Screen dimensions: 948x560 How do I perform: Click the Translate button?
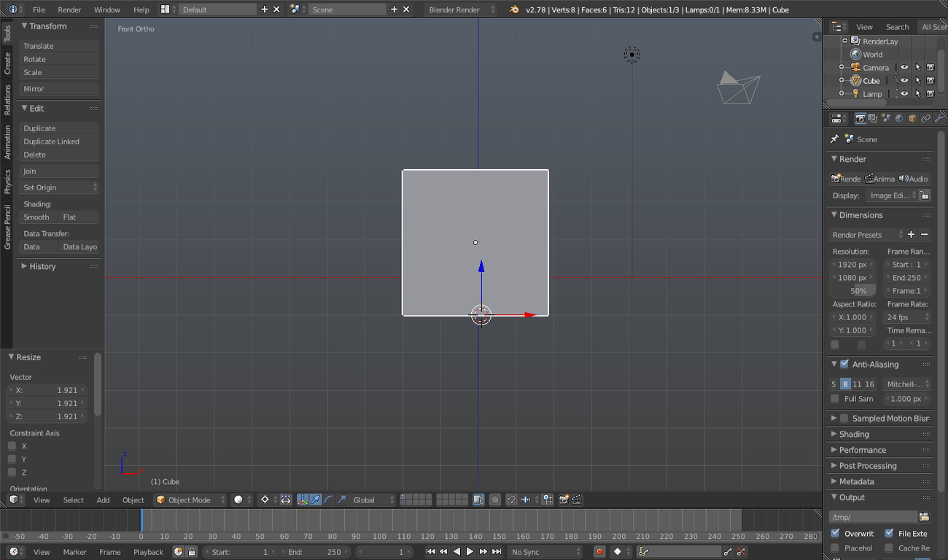pyautogui.click(x=59, y=46)
